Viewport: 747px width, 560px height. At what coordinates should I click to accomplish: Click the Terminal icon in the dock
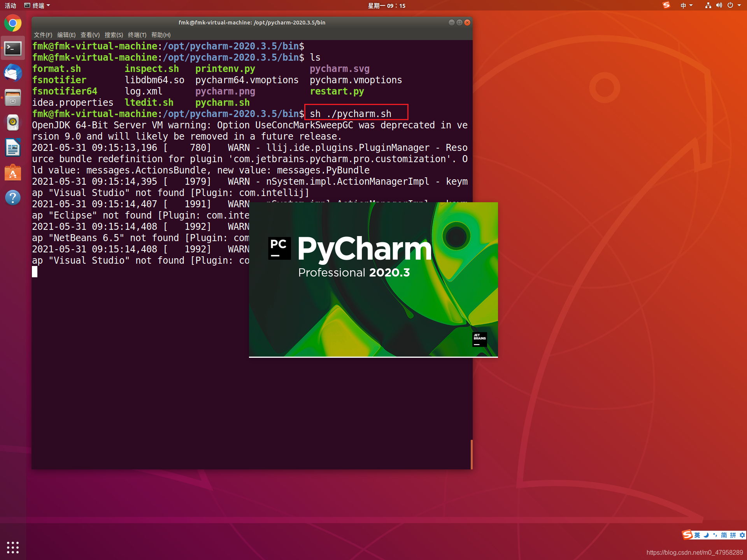point(13,48)
